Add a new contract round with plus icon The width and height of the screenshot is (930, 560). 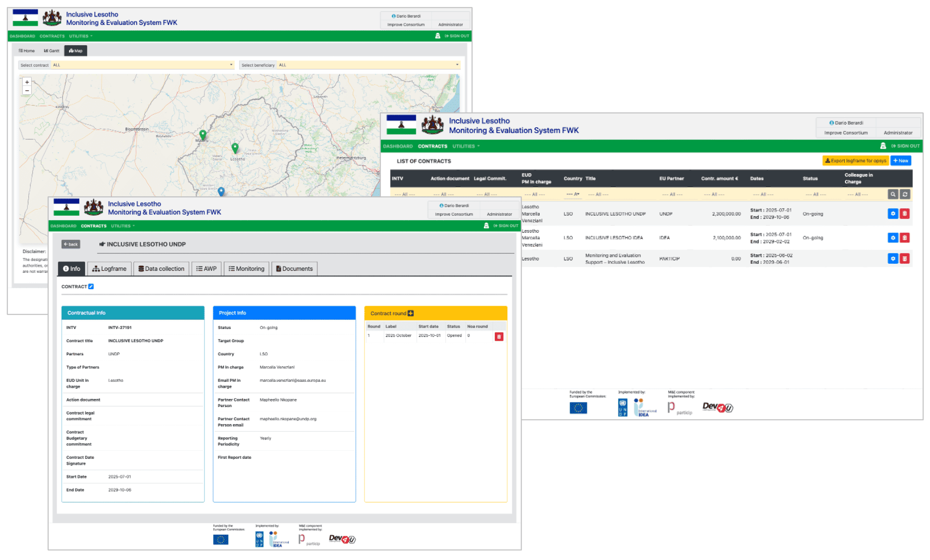[x=411, y=313]
